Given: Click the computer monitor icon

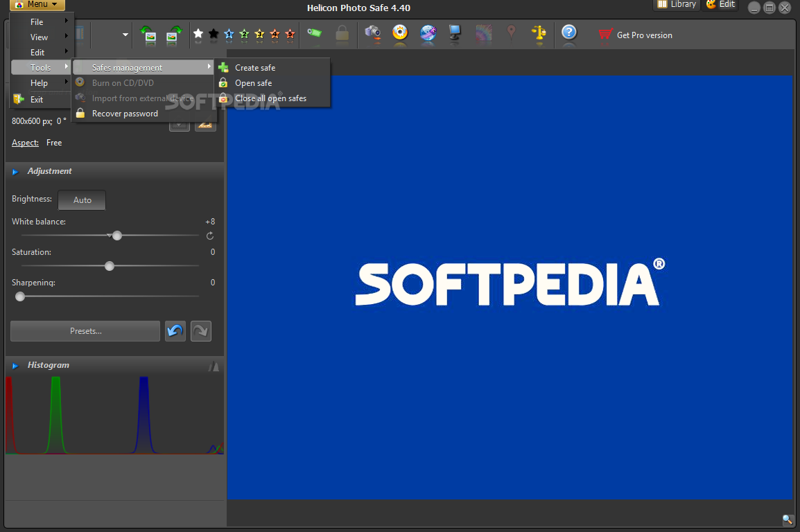Looking at the screenshot, I should click(x=454, y=33).
